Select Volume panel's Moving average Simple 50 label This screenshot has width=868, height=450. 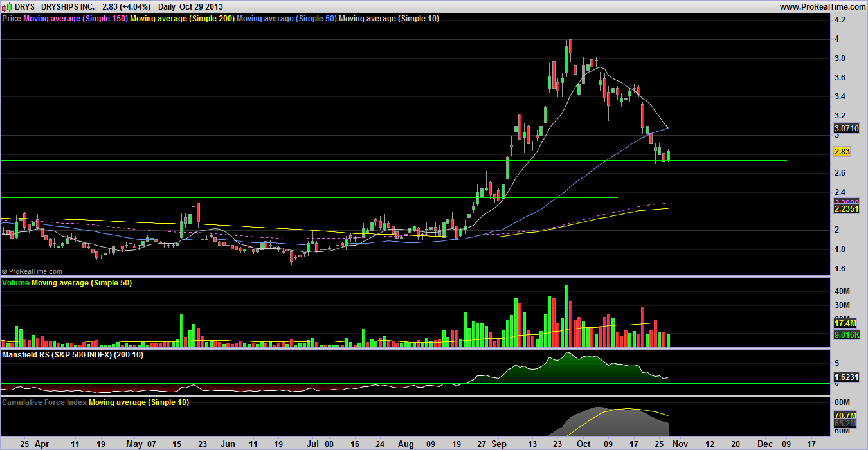pos(82,283)
